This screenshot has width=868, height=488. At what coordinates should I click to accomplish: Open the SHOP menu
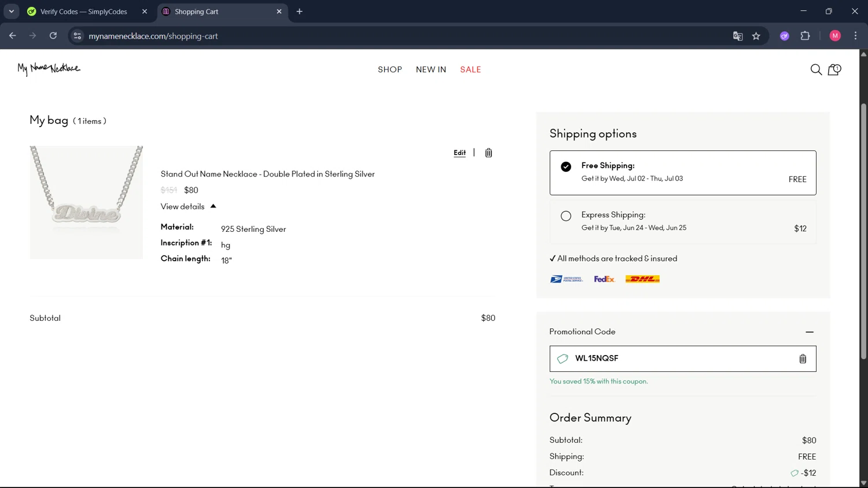pos(390,69)
